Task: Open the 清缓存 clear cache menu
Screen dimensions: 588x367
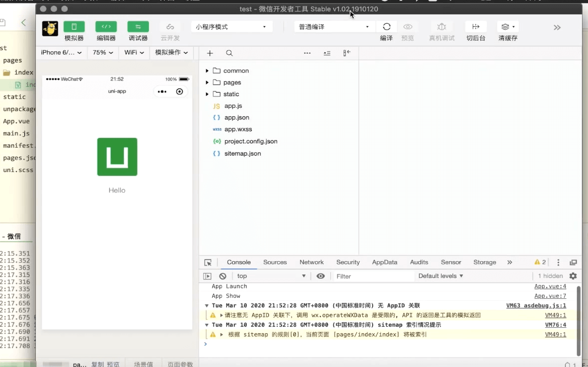Action: click(508, 26)
